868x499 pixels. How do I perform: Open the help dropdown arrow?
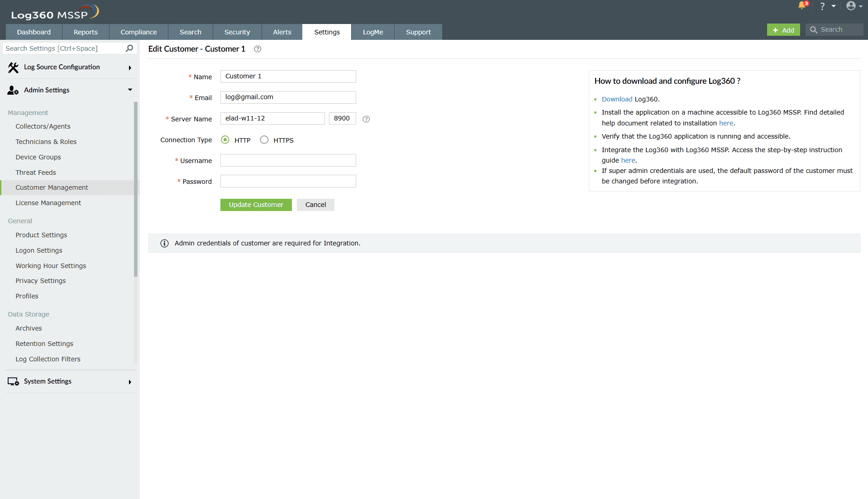(x=834, y=6)
